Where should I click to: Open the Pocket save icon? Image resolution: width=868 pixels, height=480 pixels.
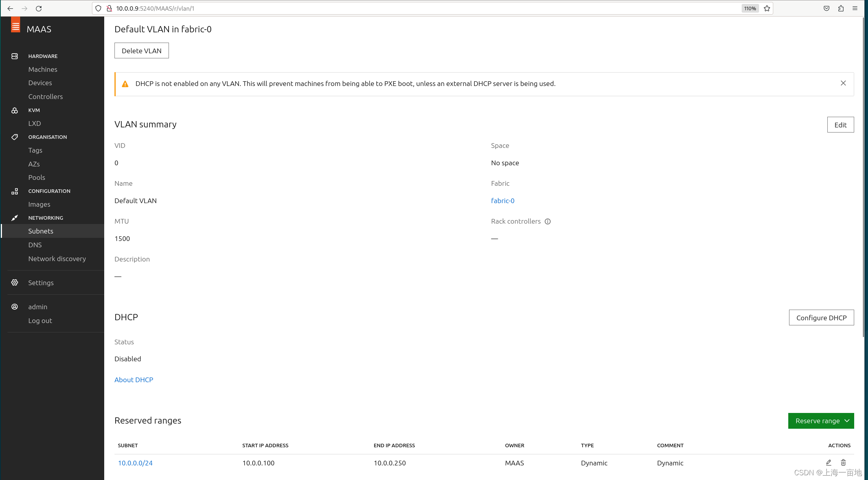coord(827,8)
